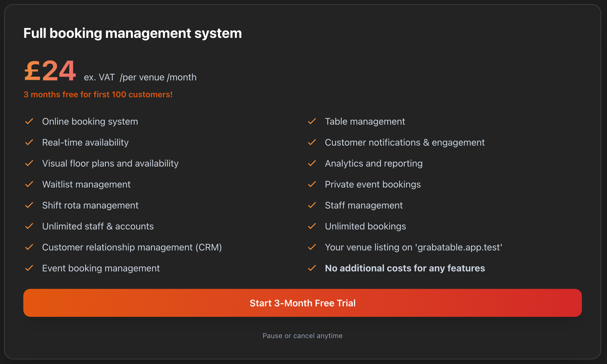Click checkmark icon next to Real-time availability
607x364 pixels.
point(29,142)
